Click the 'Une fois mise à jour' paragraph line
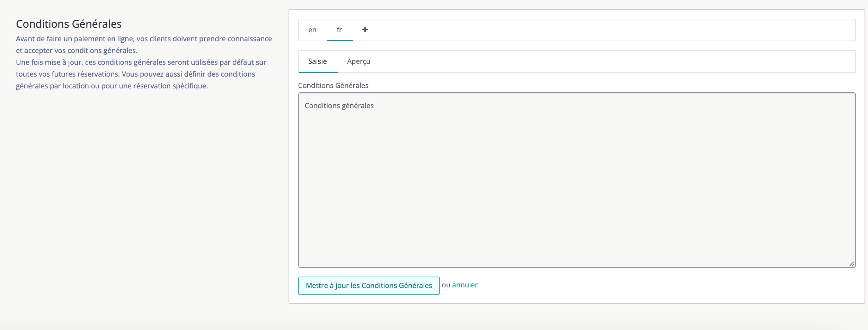868x330 pixels. (141, 62)
